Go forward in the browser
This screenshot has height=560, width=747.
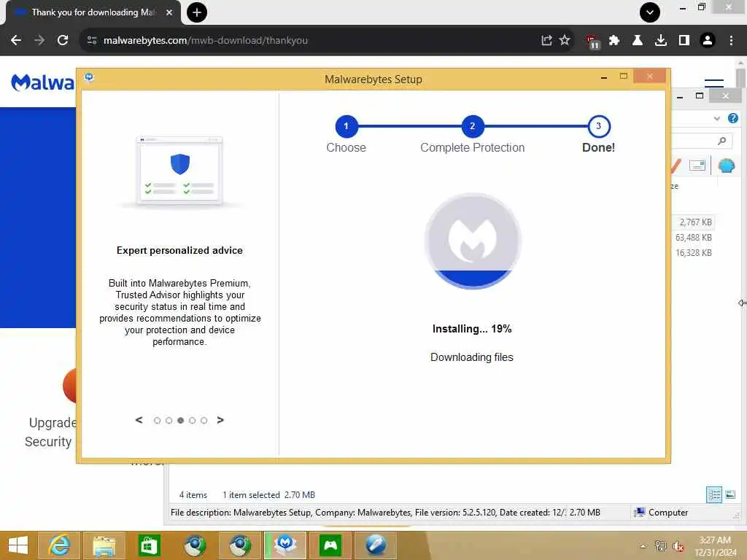click(x=39, y=41)
